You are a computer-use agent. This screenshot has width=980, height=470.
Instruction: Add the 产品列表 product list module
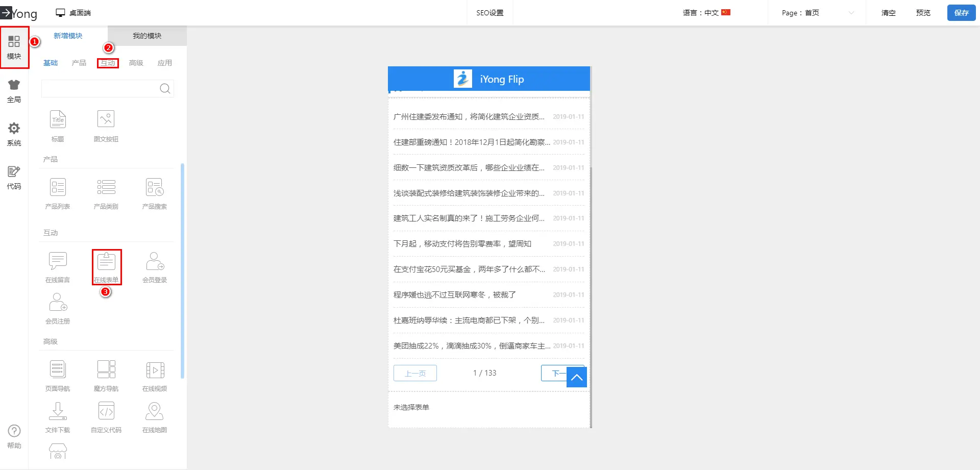58,193
